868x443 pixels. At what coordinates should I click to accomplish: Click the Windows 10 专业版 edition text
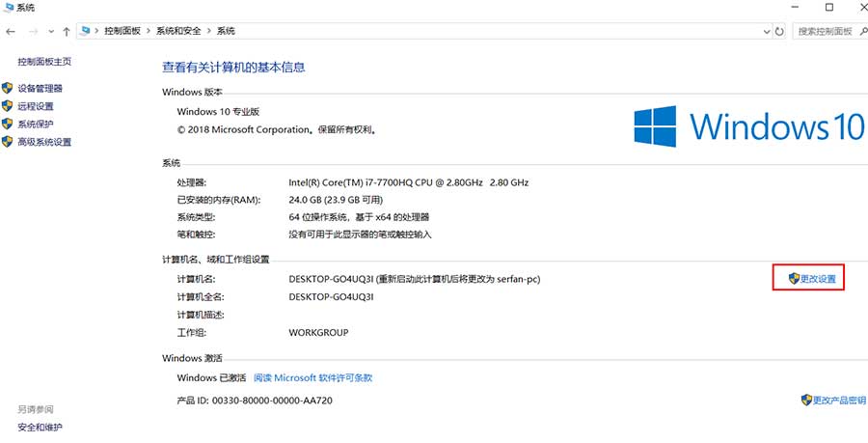218,111
